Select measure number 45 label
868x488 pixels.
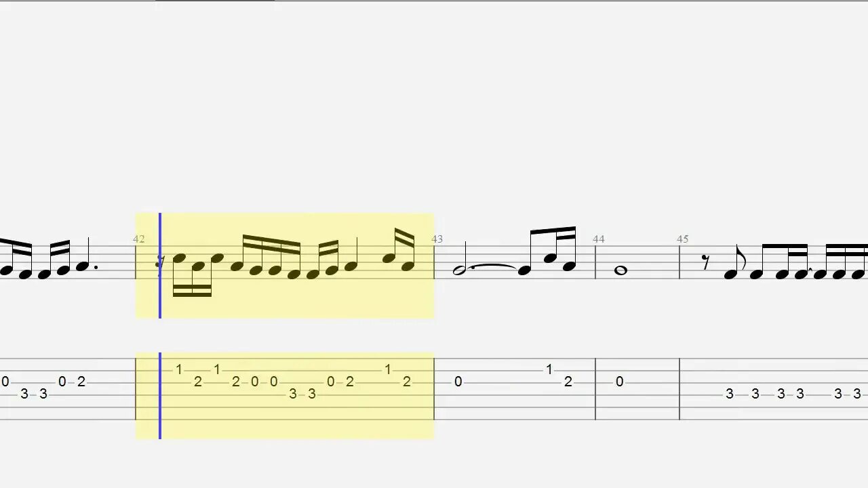[x=683, y=239]
